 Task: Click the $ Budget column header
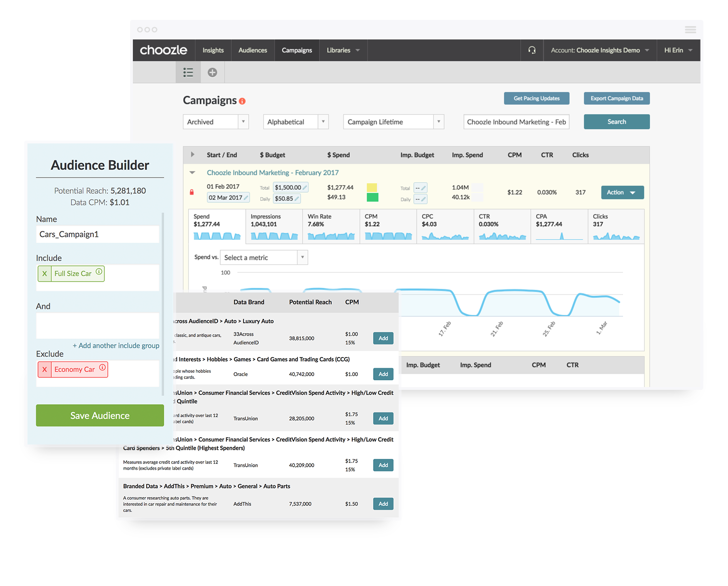[272, 155]
